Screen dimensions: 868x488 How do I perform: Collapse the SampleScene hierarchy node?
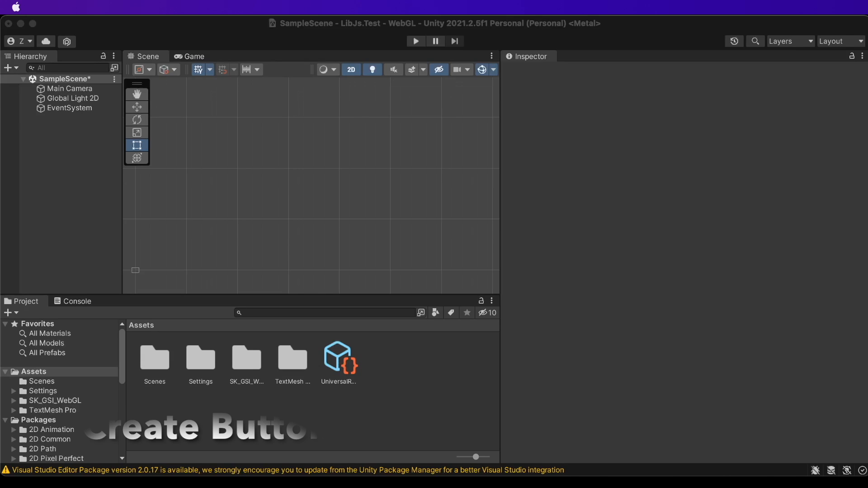click(23, 79)
